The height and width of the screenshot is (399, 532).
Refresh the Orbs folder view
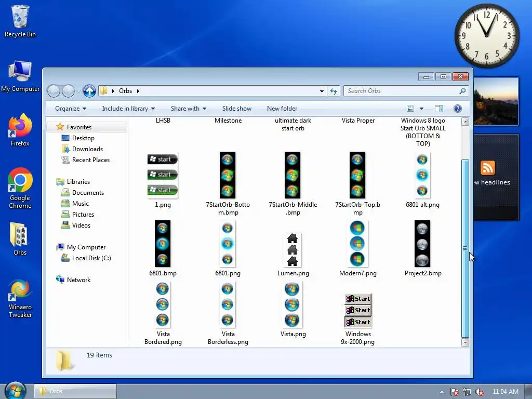[334, 91]
